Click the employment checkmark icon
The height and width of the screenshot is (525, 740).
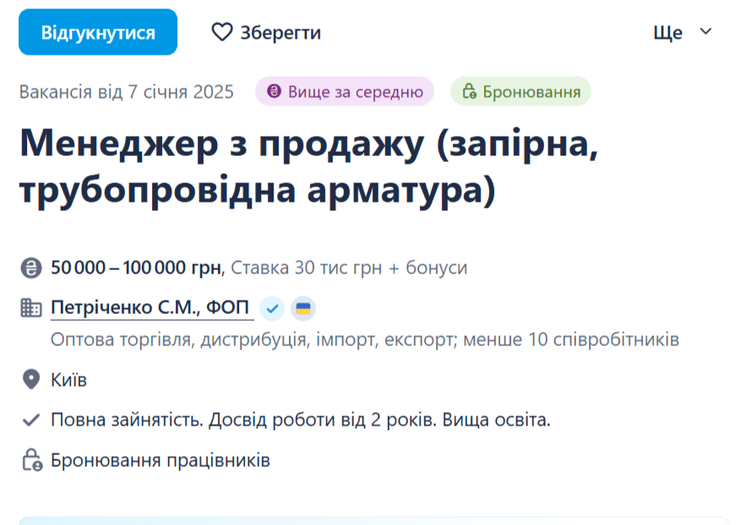point(31,420)
